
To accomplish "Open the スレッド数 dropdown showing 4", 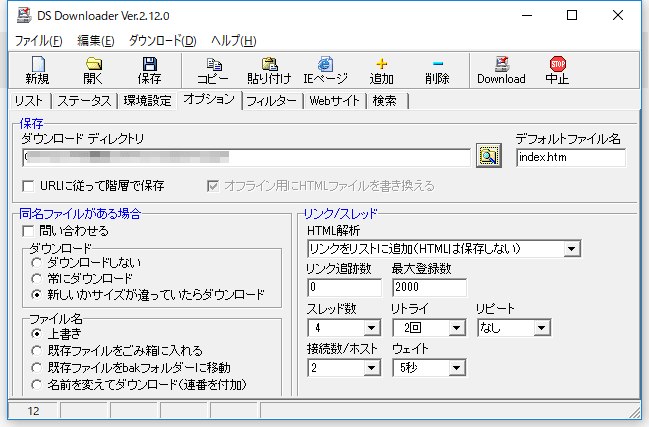I will point(372,328).
